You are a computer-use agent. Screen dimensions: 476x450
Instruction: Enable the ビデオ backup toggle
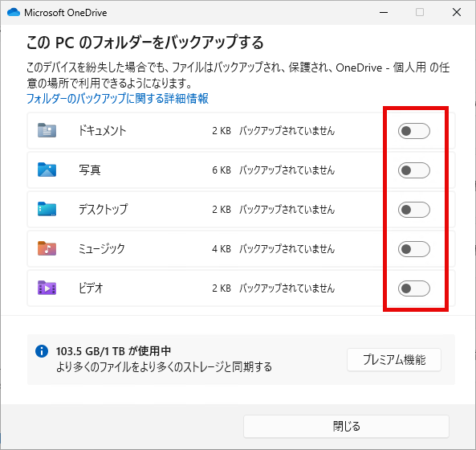pyautogui.click(x=413, y=288)
